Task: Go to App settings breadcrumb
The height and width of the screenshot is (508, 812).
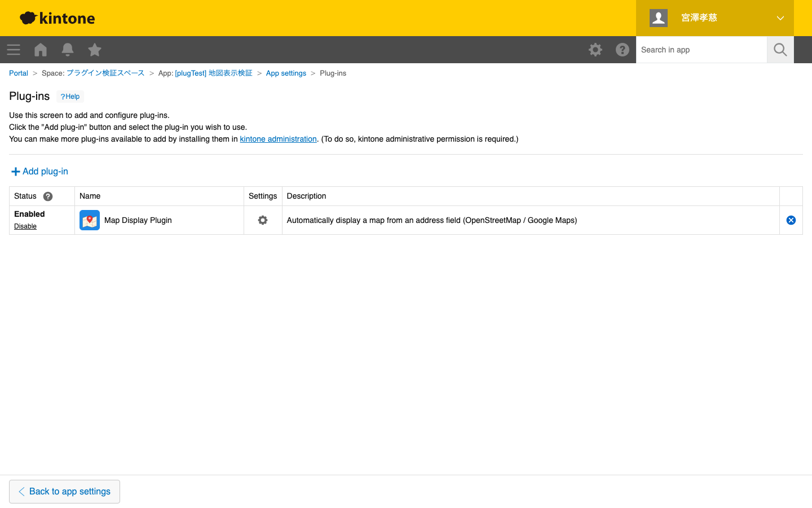Action: tap(286, 73)
